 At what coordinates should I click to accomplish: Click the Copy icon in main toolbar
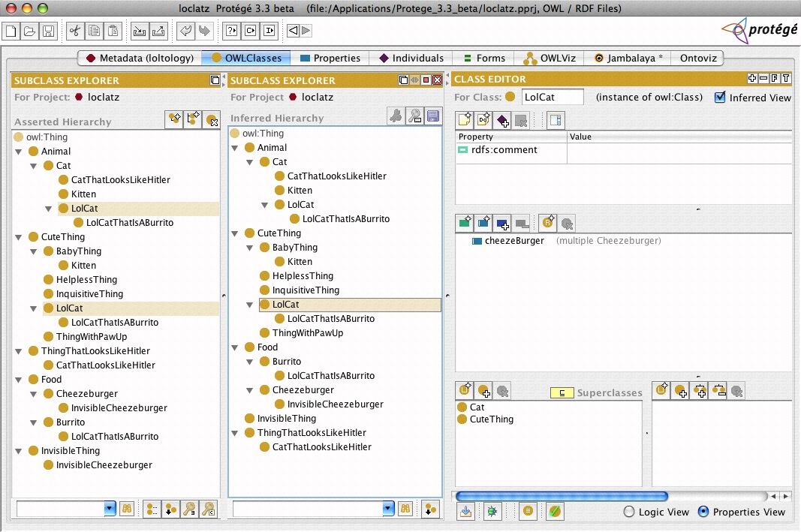(94, 31)
